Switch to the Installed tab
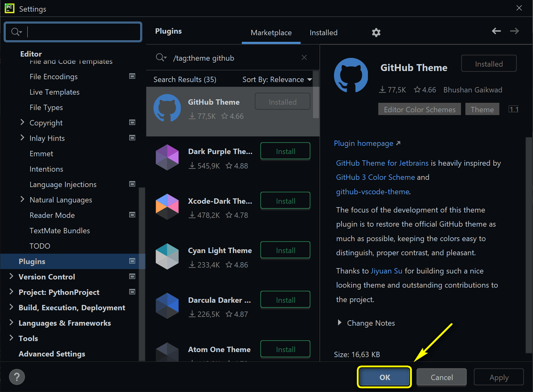533x392 pixels. click(323, 33)
